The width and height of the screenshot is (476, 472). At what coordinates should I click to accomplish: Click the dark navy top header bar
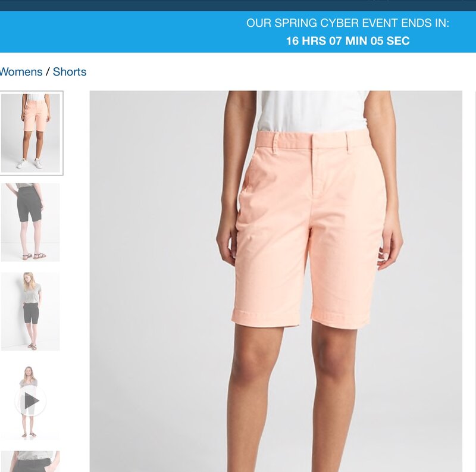coord(238,5)
